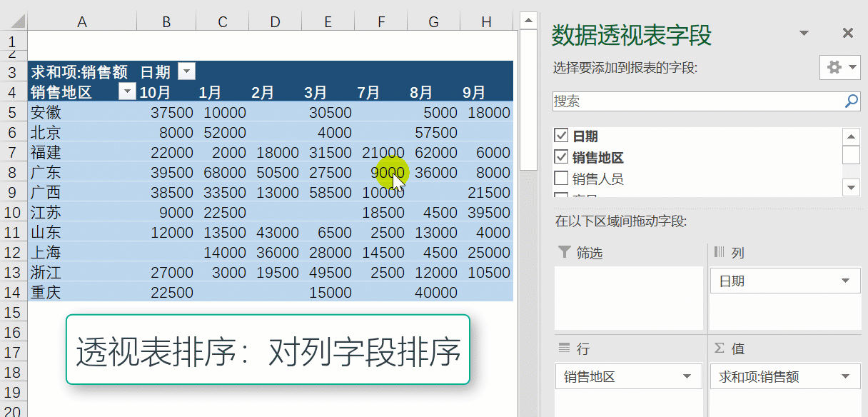Click inside the 搜索 field search box
This screenshot has width=868, height=417.
(696, 101)
